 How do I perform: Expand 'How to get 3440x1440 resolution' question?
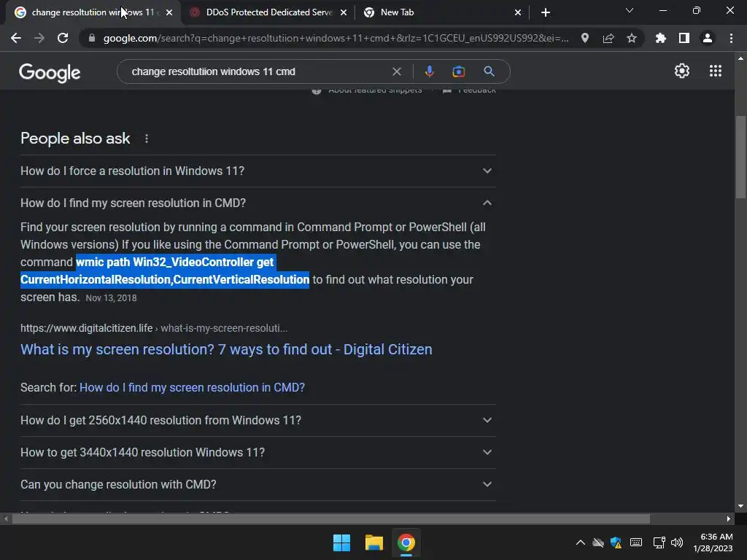pos(258,452)
